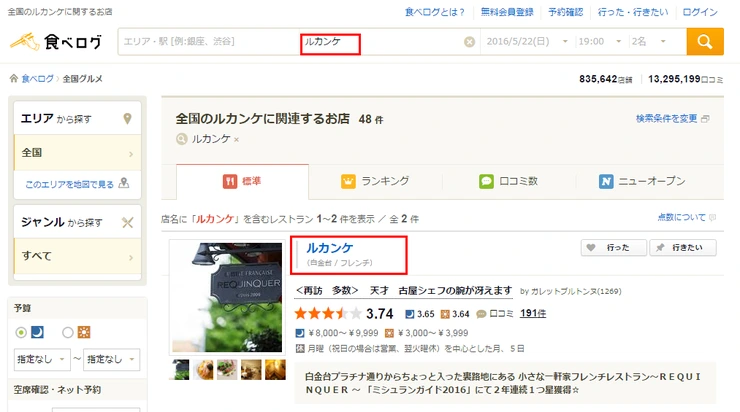740x412 pixels.
Task: Select the dinner (moon) budget radio button
Action: (x=21, y=332)
